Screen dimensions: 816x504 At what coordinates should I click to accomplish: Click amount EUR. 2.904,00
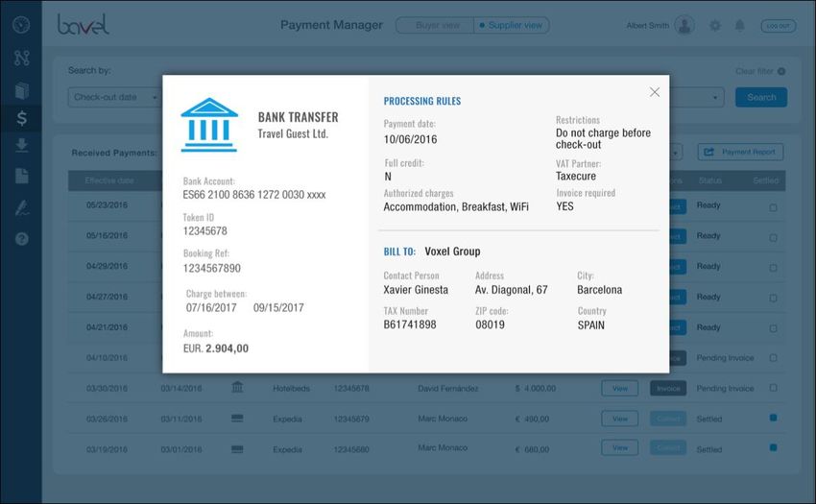click(215, 348)
